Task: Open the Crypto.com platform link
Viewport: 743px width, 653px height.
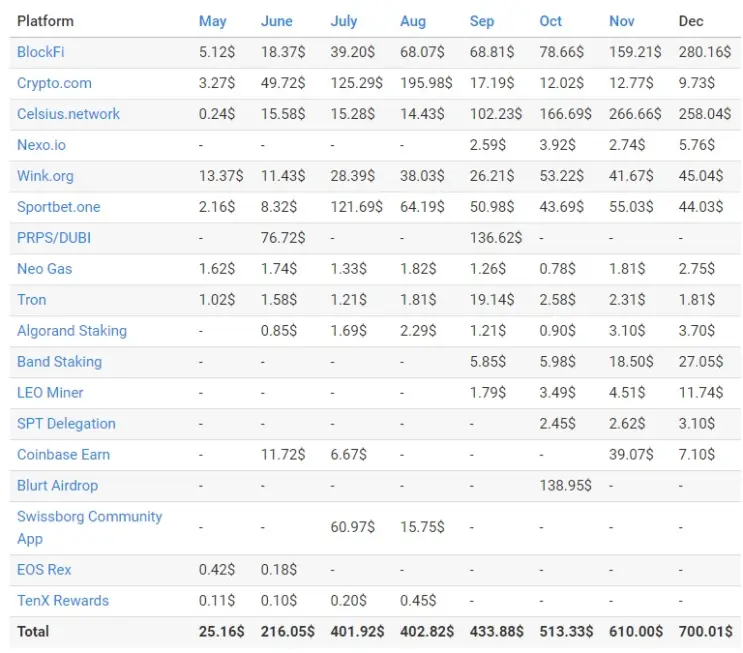Action: (54, 83)
